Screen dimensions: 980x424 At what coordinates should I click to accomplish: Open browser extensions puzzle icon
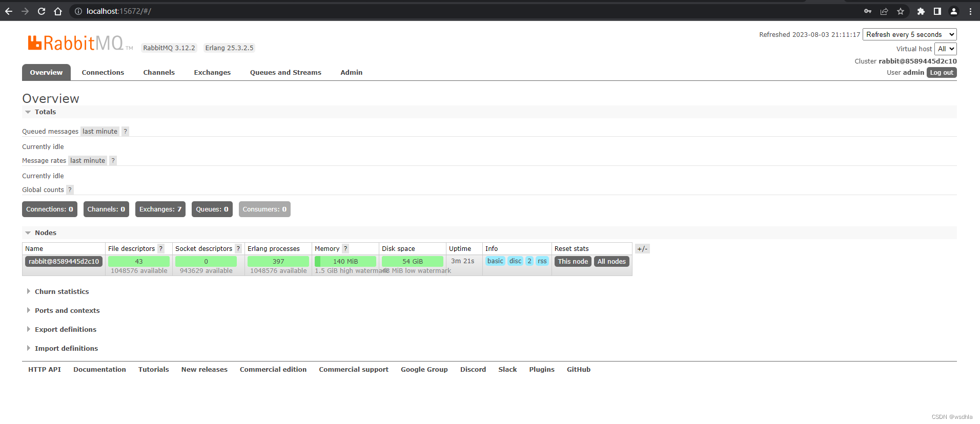921,11
